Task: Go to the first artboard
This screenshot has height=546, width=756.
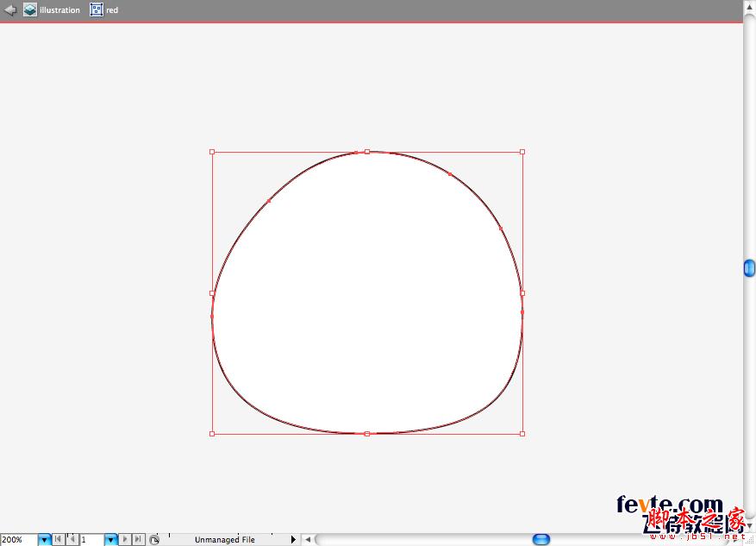Action: (x=58, y=539)
